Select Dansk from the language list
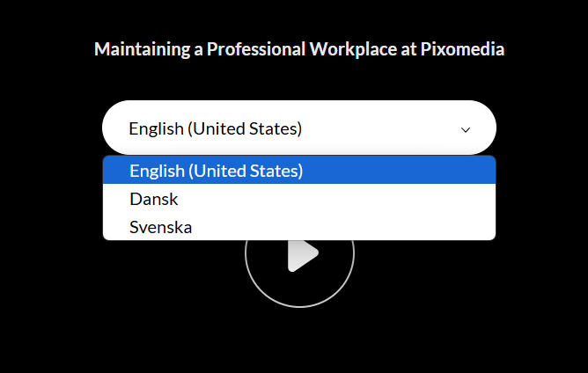Image resolution: width=588 pixels, height=373 pixels. click(x=299, y=199)
